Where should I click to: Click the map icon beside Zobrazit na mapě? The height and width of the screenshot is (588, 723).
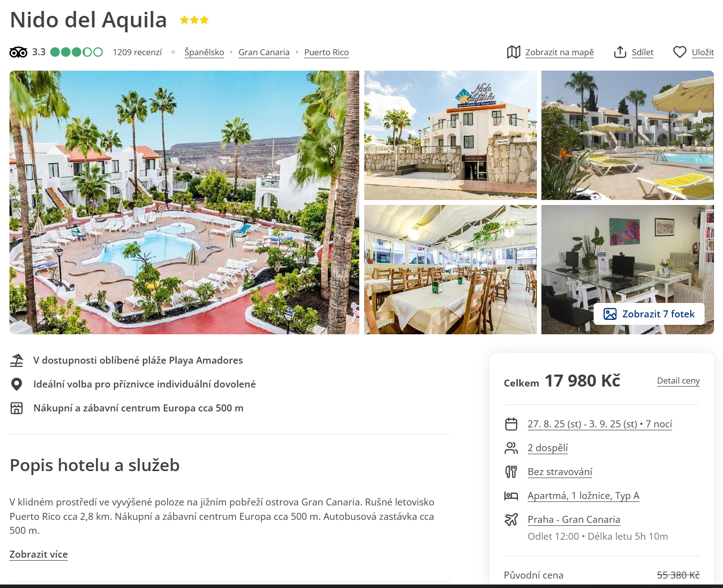(514, 52)
